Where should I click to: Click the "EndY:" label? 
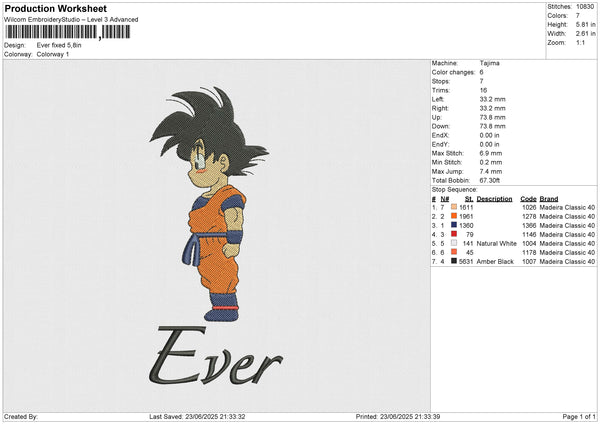(440, 144)
